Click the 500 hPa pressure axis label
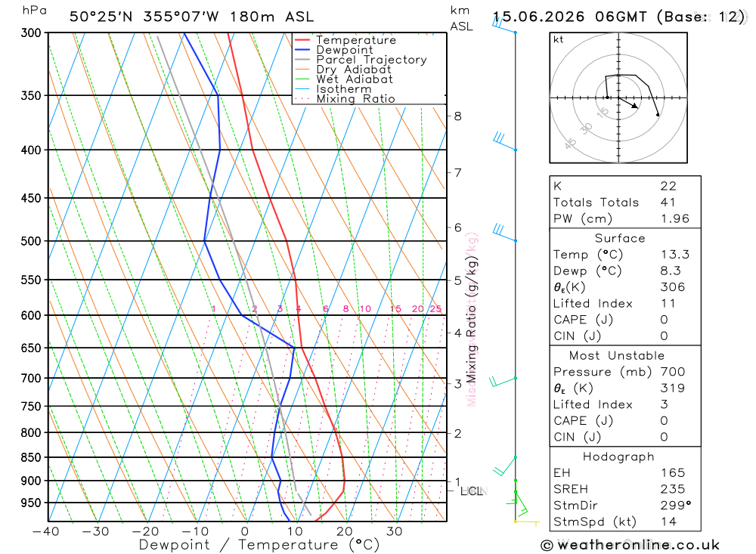The width and height of the screenshot is (756, 554). click(x=31, y=241)
